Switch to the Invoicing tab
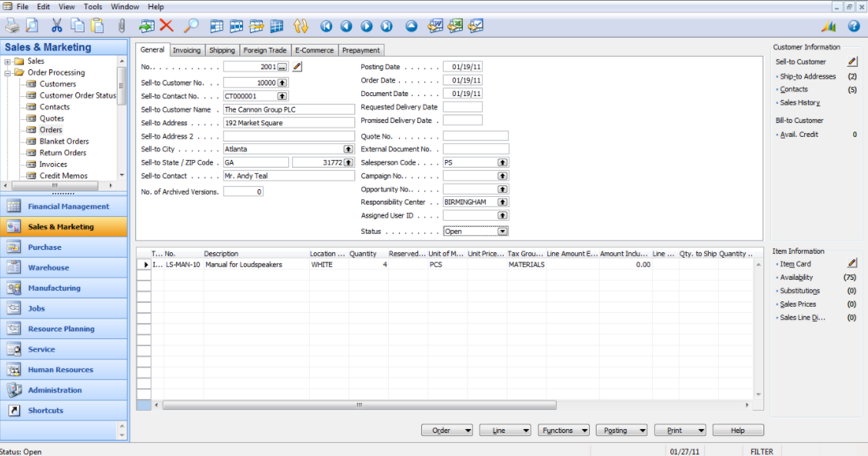Image resolution: width=868 pixels, height=456 pixels. pos(187,49)
